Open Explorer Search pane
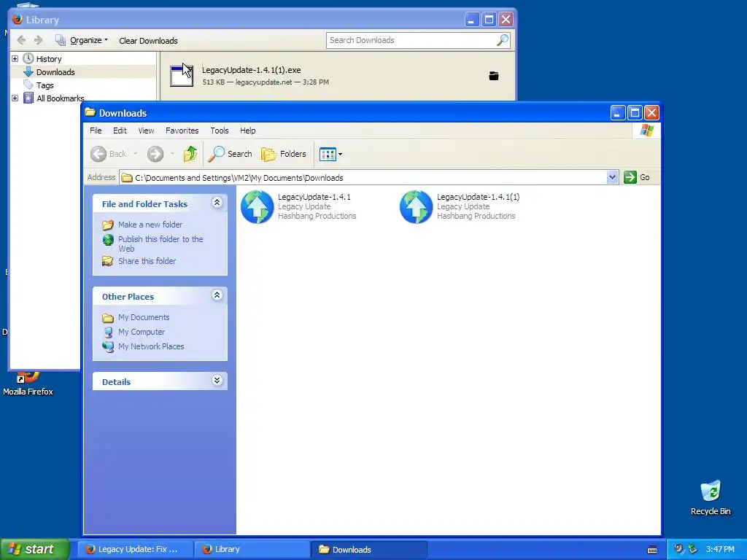Viewport: 747px width, 560px height. tap(230, 154)
